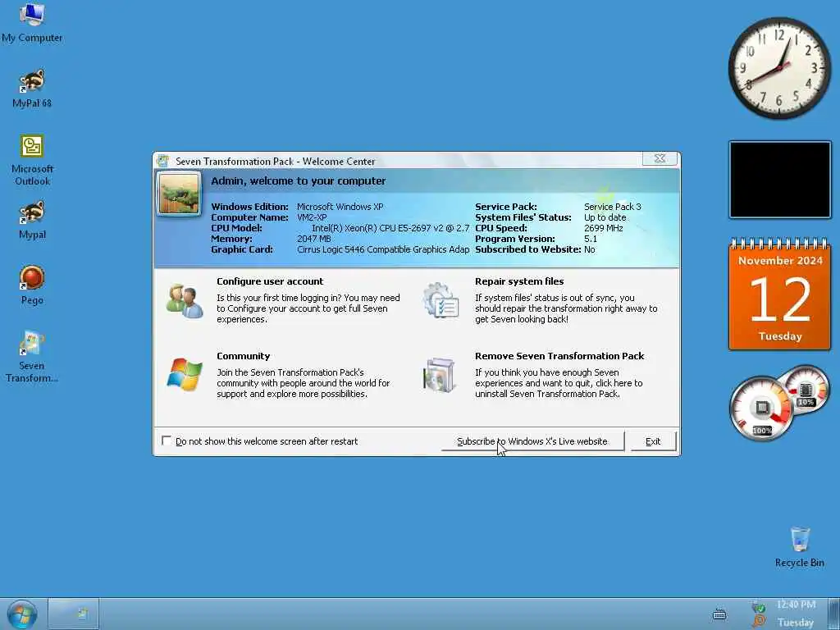Select the Mypal desktop shortcut

click(32, 220)
